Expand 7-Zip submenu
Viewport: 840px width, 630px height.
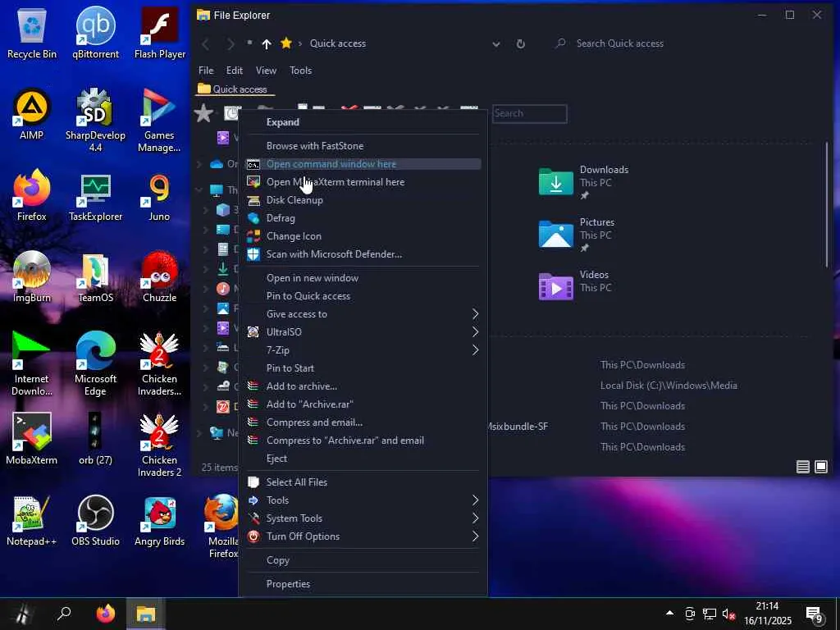475,350
